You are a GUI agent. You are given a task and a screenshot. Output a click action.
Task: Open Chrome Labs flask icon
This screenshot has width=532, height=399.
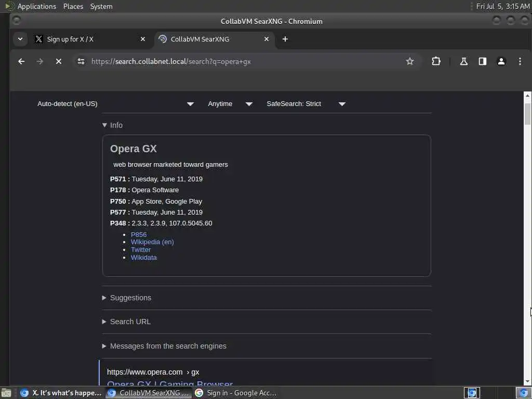pyautogui.click(x=464, y=61)
